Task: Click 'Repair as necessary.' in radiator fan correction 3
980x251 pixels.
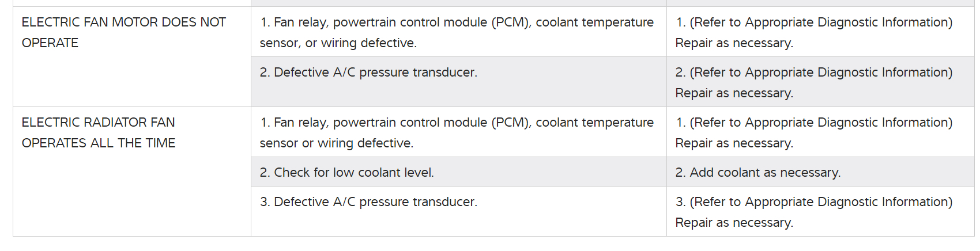Action: tap(734, 223)
